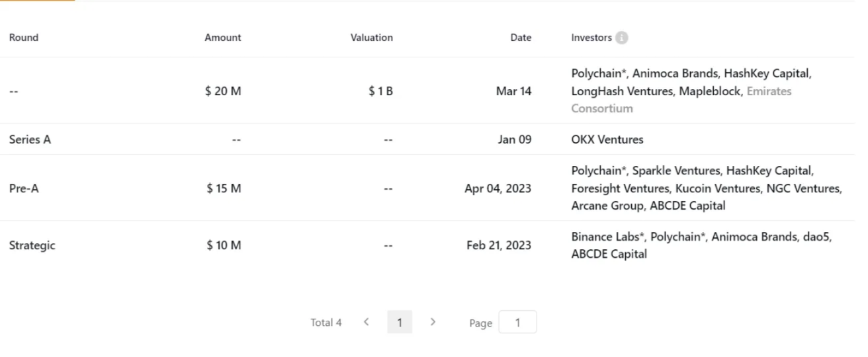Click the $ 1 B valuation cell

tap(380, 91)
